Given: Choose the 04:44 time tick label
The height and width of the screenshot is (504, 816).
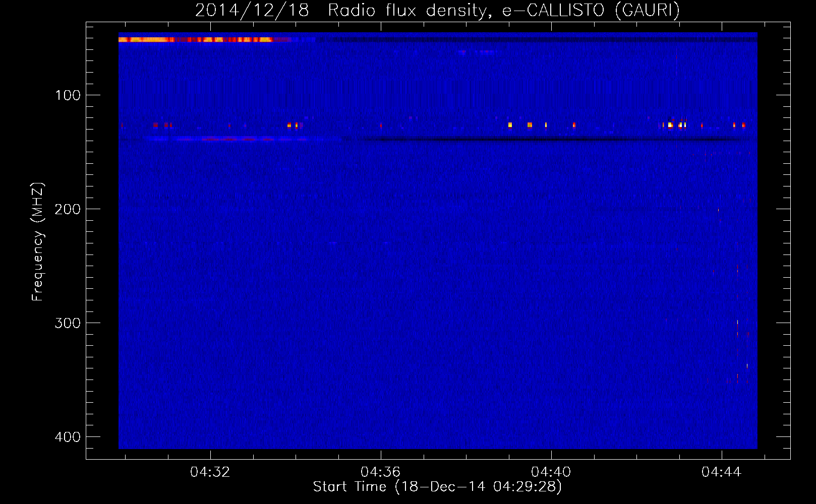Looking at the screenshot, I should pyautogui.click(x=721, y=472).
